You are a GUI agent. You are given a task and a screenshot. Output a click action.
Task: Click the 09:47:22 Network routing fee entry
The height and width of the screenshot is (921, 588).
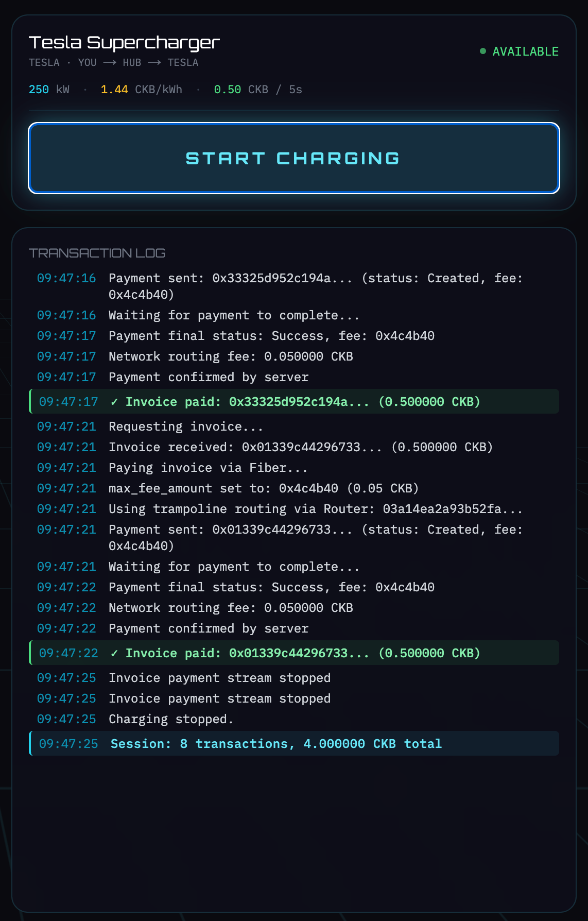294,608
